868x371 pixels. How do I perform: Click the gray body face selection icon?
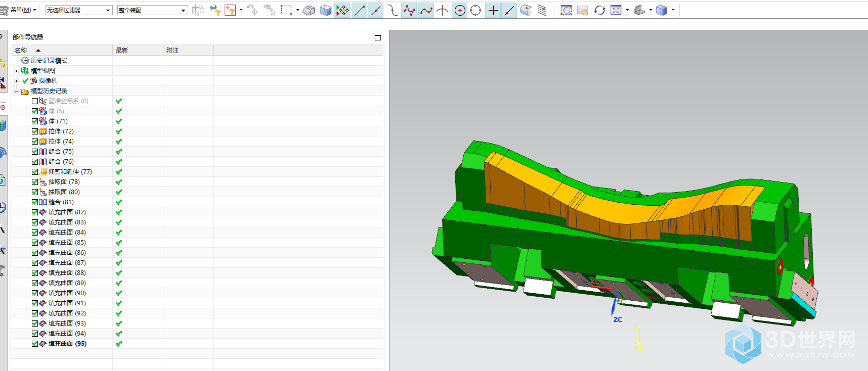309,10
